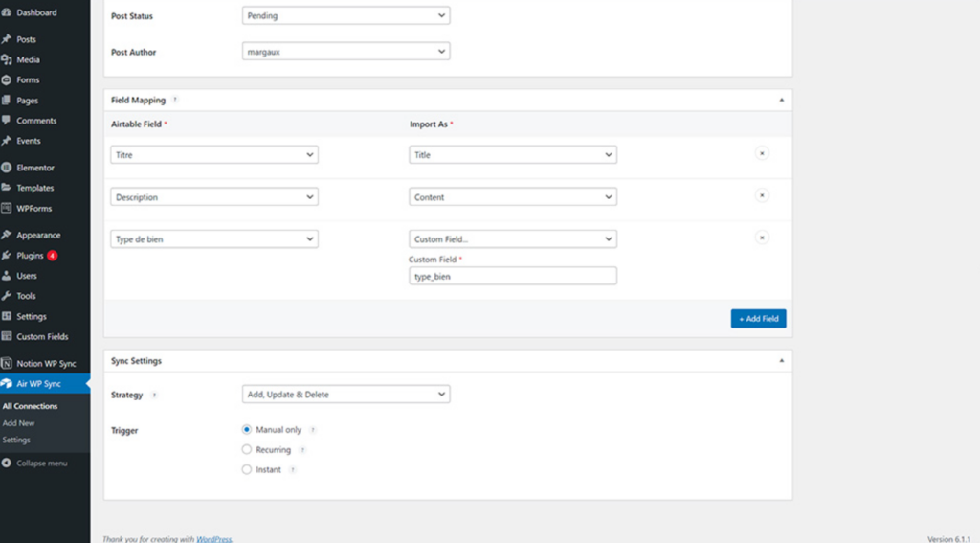Open the Strategy dropdown
980x543 pixels.
point(345,394)
